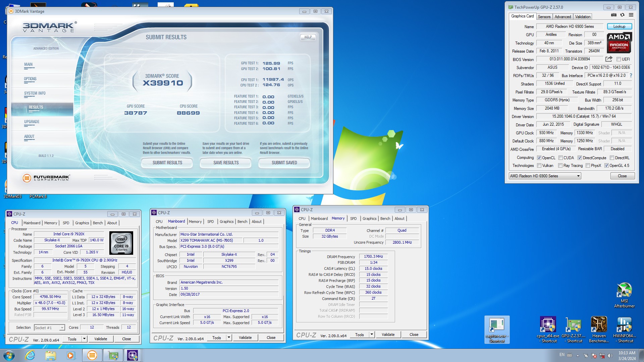Open the Windows Start button
The width and height of the screenshot is (644, 362).
[9, 355]
